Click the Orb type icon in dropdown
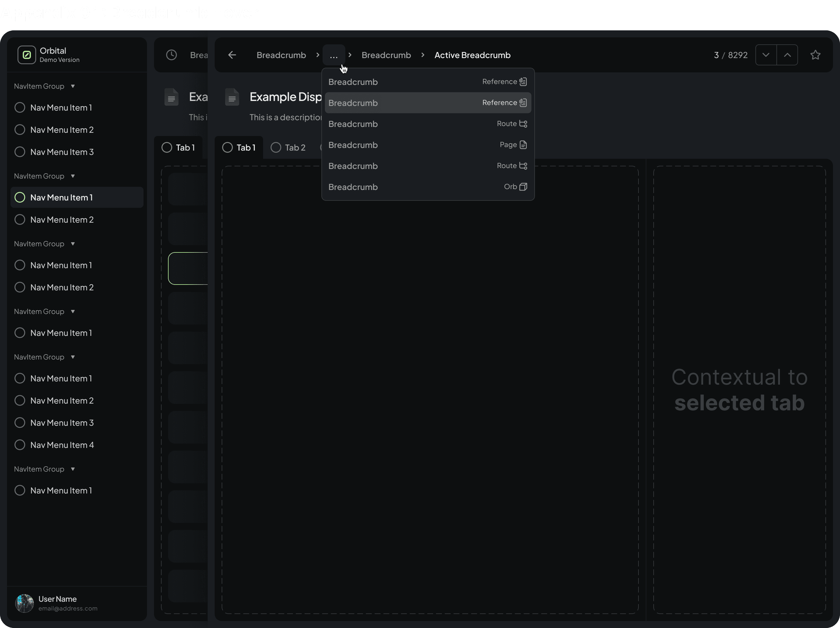This screenshot has width=840, height=628. tap(523, 187)
